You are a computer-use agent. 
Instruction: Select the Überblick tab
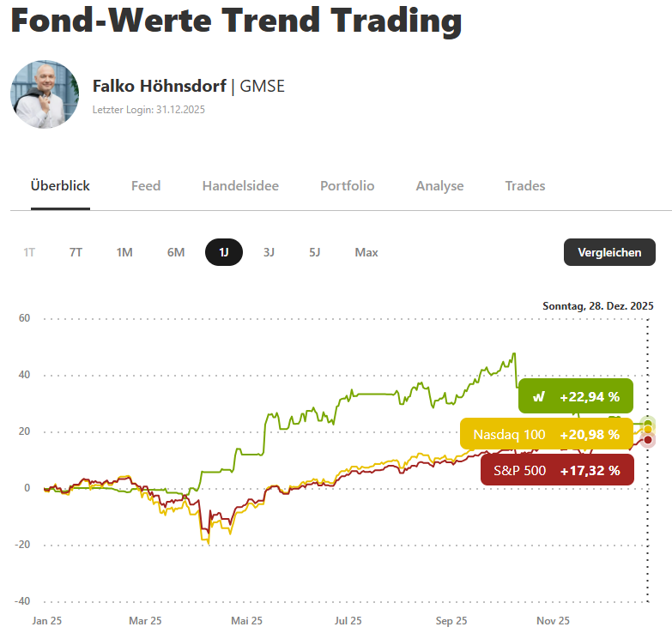pyautogui.click(x=60, y=185)
